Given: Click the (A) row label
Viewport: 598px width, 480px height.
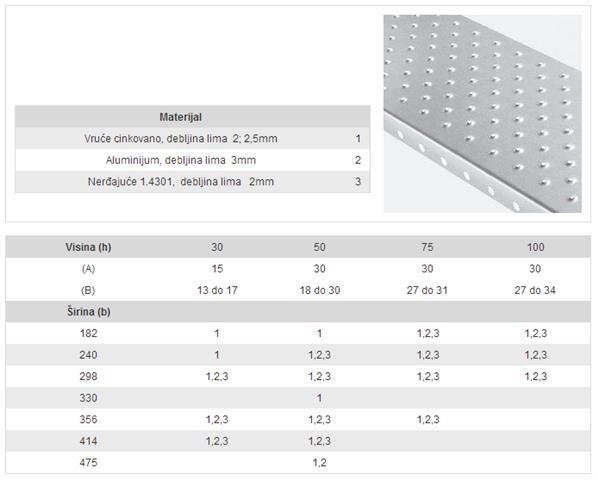Looking at the screenshot, I should 88,269.
